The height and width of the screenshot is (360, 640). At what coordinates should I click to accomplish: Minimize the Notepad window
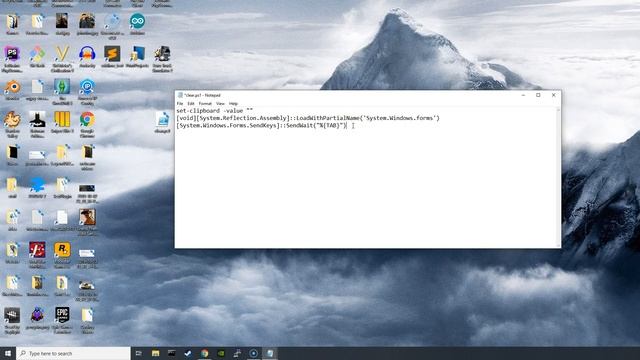(523, 95)
